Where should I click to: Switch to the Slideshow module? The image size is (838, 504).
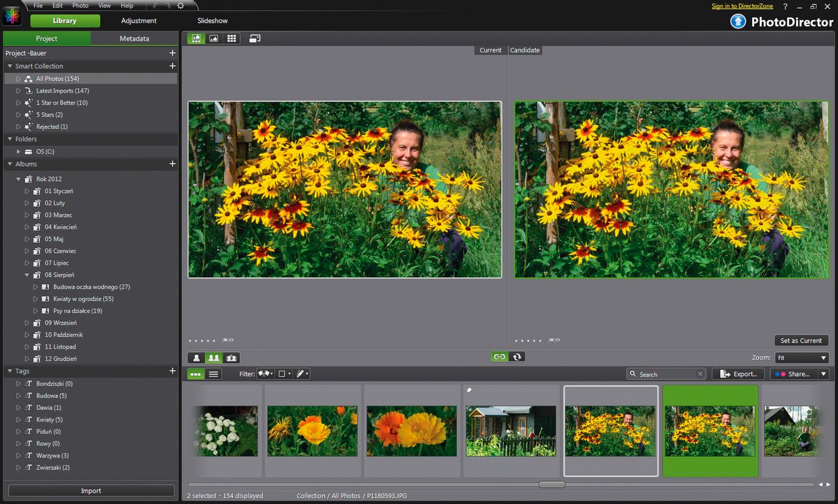pos(213,21)
